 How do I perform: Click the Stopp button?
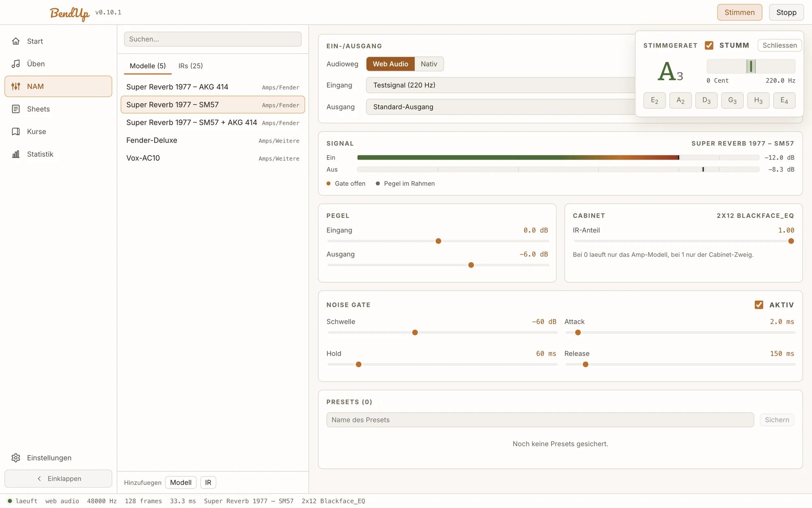click(786, 12)
